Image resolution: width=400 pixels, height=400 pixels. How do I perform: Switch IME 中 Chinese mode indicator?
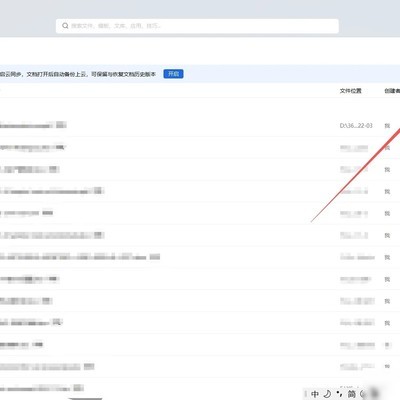315,394
